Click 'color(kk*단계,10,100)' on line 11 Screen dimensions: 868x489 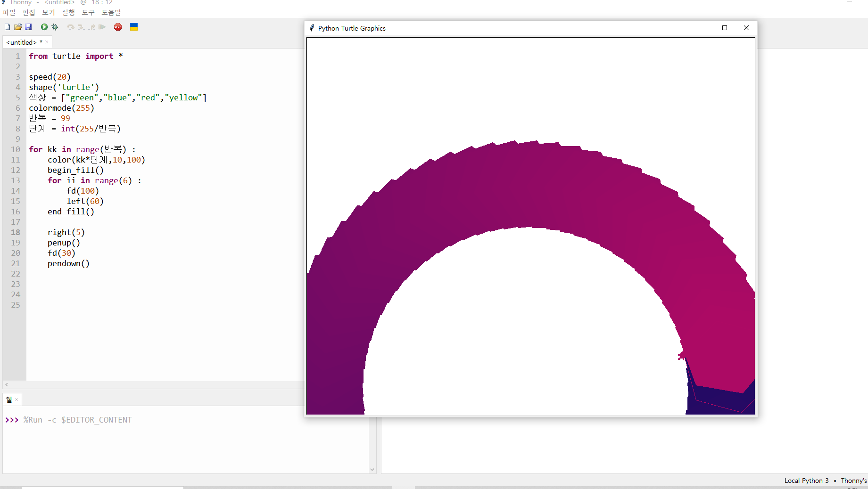tap(97, 160)
